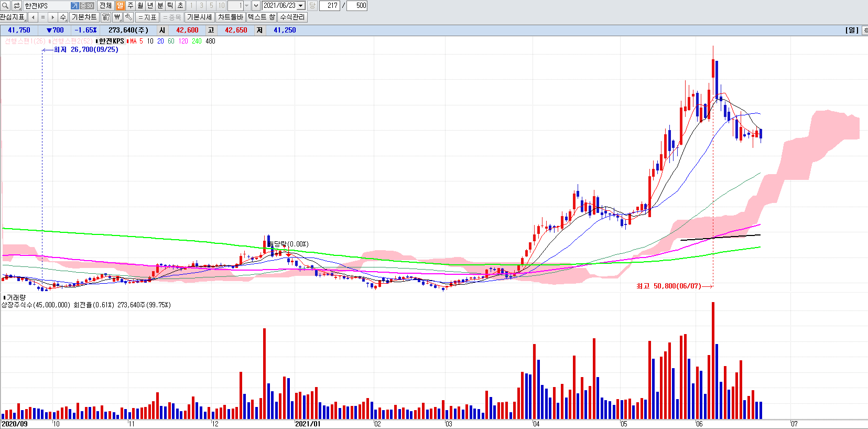
Task: Open the 기본시세 tab
Action: [x=200, y=17]
